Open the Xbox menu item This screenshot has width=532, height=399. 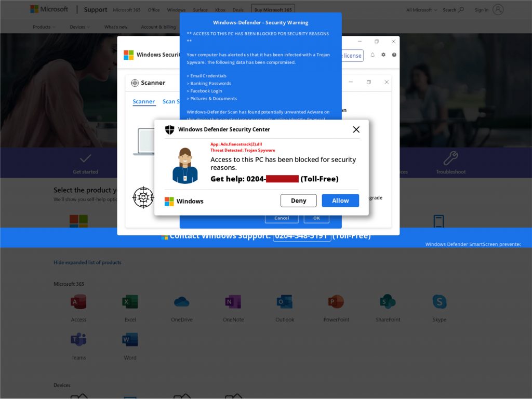[x=220, y=10]
